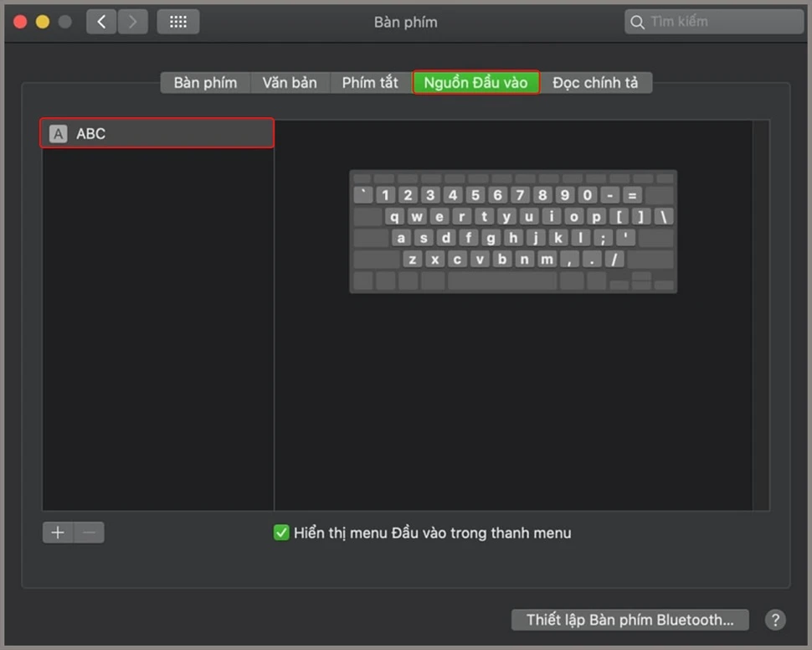Click the plus button to add input source
Screen dimensions: 812x650
[x=58, y=533]
